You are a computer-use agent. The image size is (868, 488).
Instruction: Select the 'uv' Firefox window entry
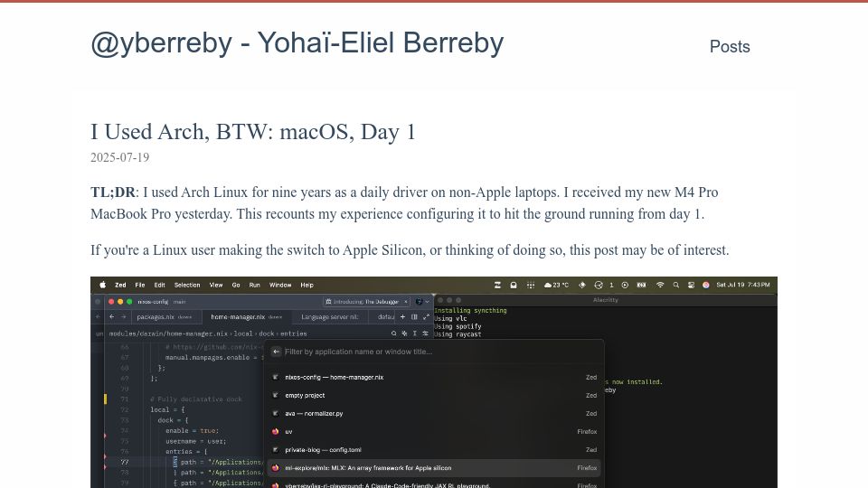[x=434, y=432]
